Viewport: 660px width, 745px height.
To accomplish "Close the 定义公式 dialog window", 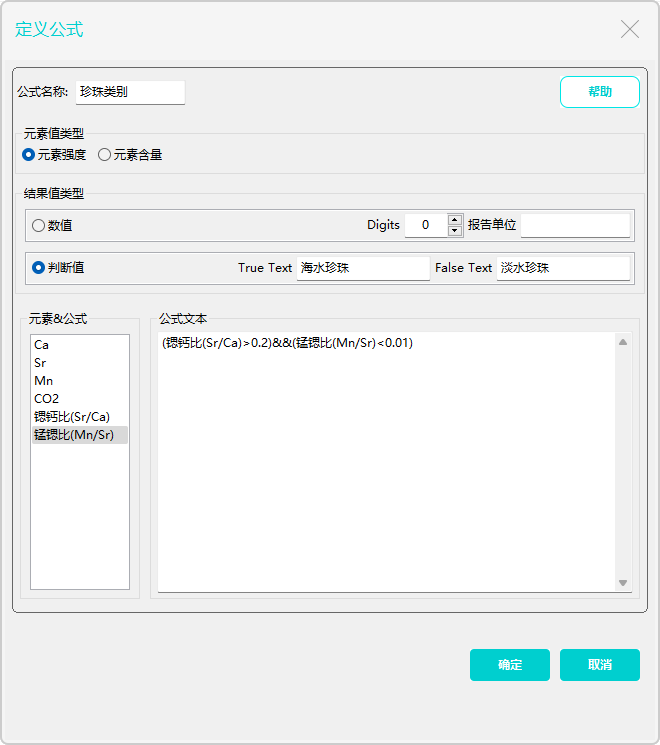I will [x=630, y=29].
